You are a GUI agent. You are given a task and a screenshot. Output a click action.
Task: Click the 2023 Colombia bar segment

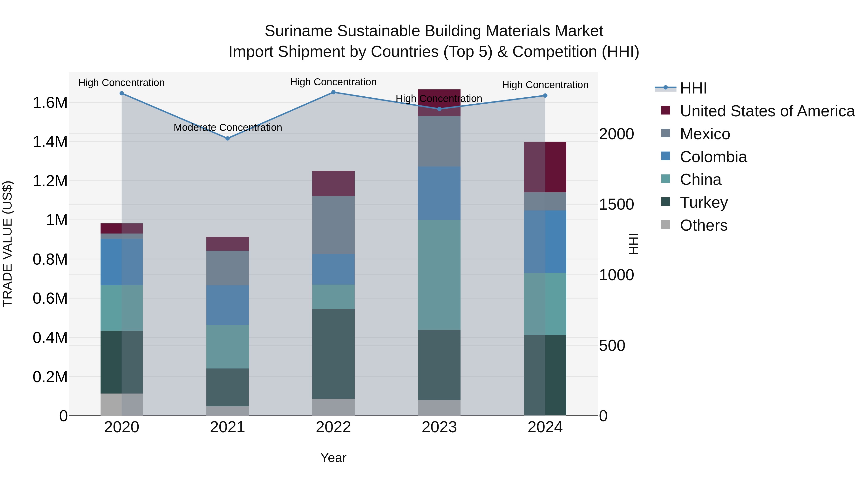click(439, 193)
